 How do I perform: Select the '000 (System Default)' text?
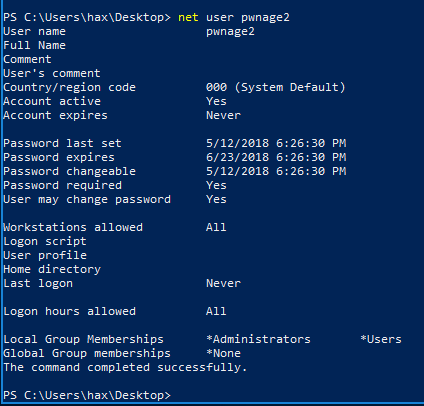276,87
